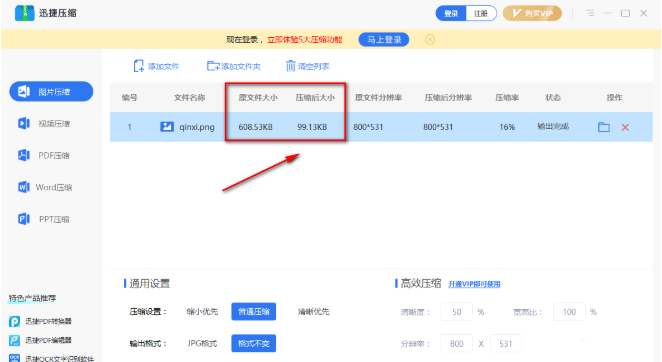Select the 图片压缩 sidebar tab
This screenshot has width=662, height=362.
pyautogui.click(x=51, y=92)
